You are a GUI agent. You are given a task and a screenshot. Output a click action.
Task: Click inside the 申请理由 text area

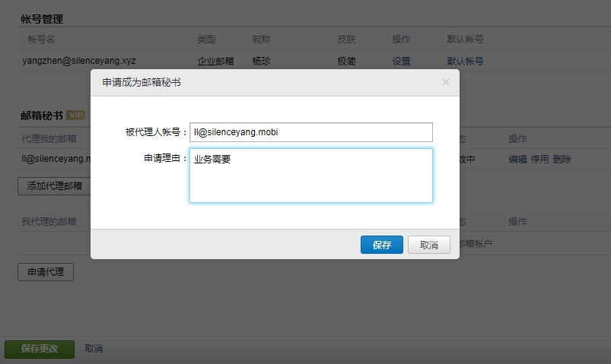click(310, 176)
